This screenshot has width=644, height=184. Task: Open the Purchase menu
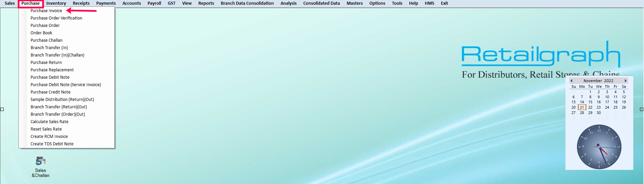coord(31,3)
